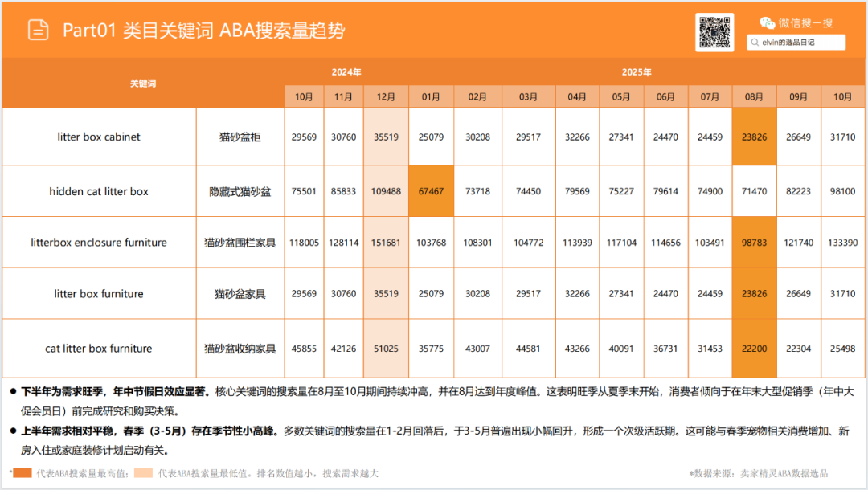Switch to the 2024年 section header
This screenshot has width=868, height=490.
coord(347,71)
